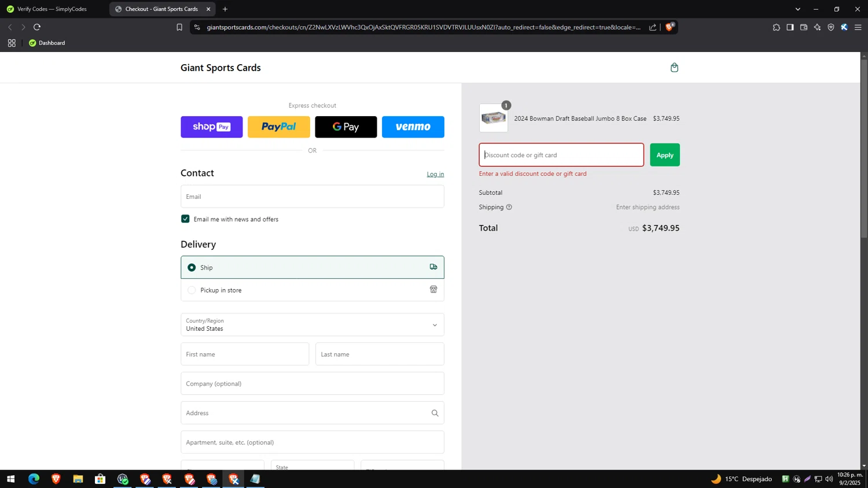Open the State dropdown field
Image resolution: width=868 pixels, height=488 pixels.
[312, 465]
